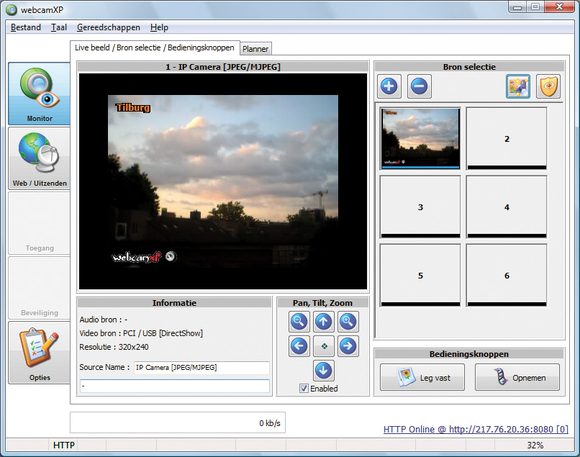Open the Help menu
The width and height of the screenshot is (580, 457).
(159, 27)
